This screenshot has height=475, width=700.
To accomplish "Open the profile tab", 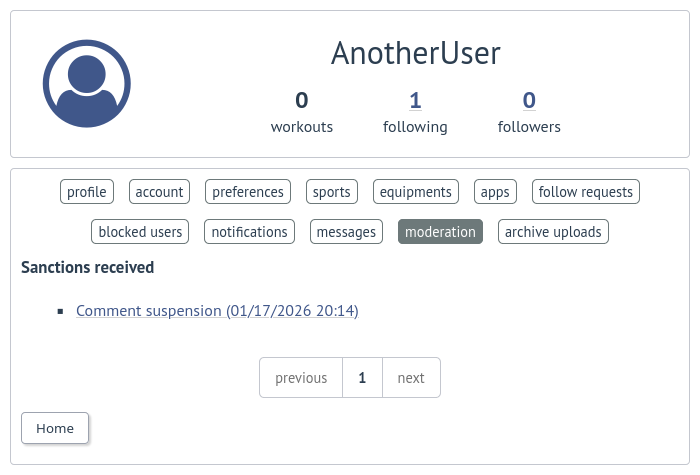I will [87, 192].
